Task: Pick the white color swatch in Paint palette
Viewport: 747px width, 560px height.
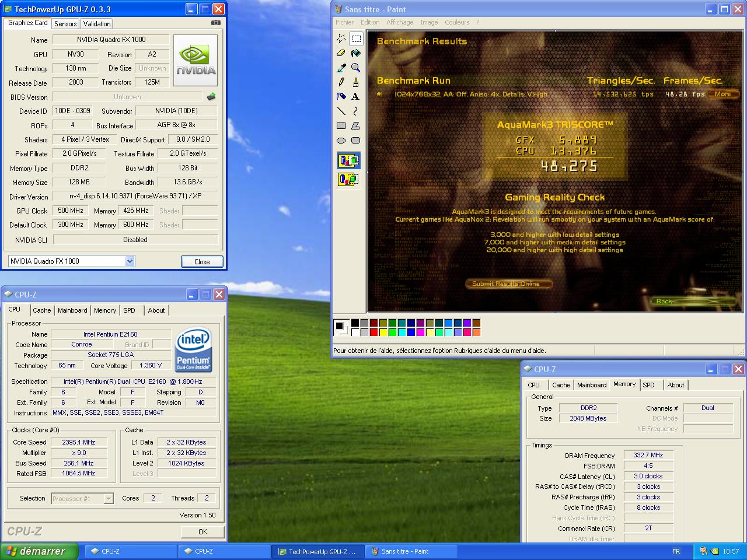Action: pos(355,332)
